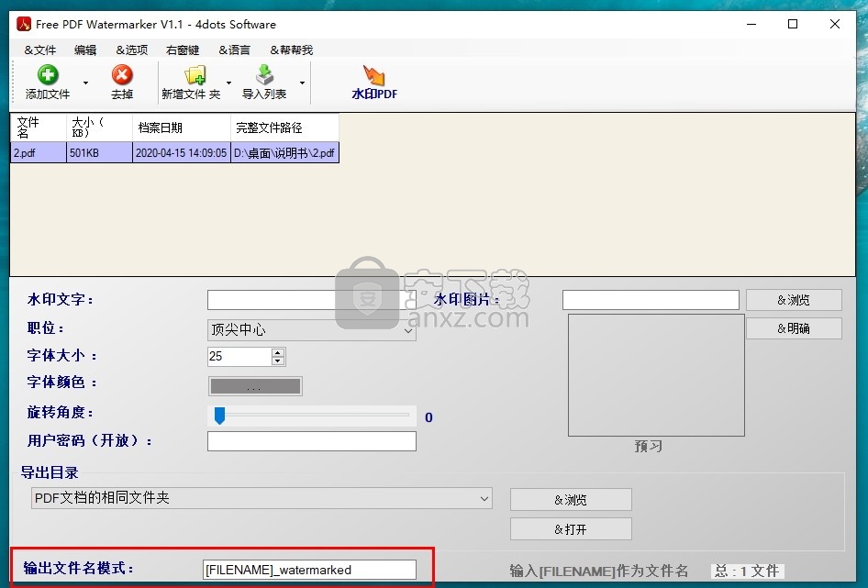Open the &选项 menu

(132, 50)
